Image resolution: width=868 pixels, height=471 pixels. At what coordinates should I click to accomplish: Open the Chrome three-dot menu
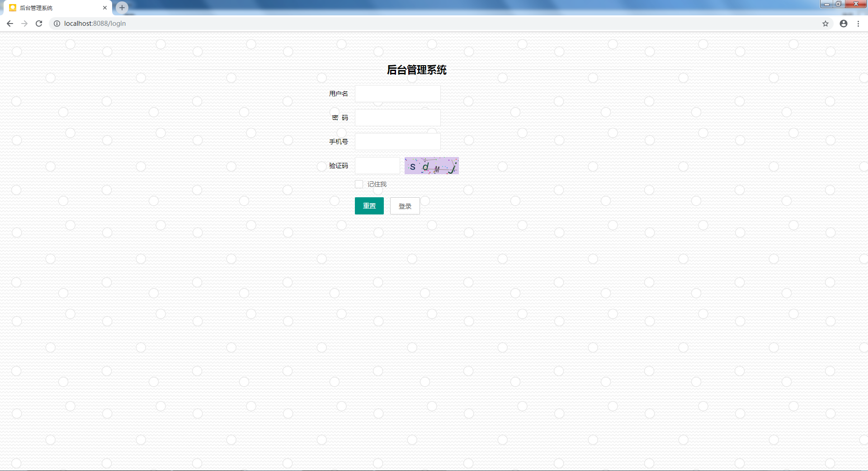(x=858, y=24)
